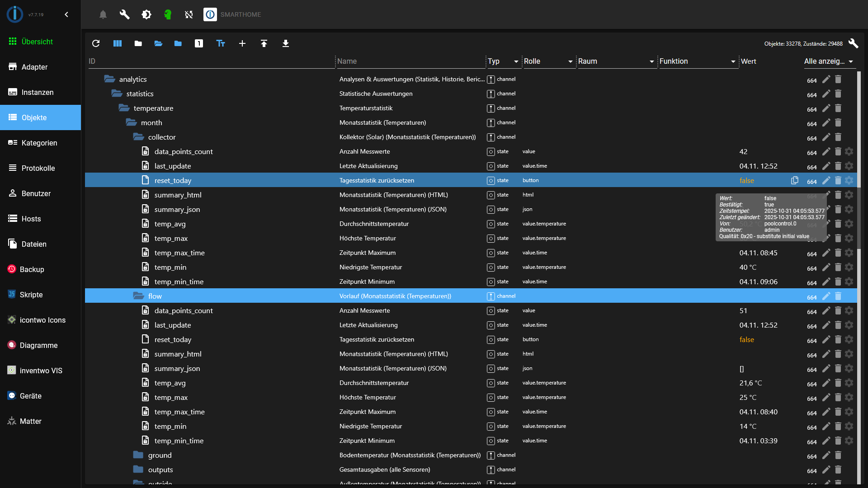
Task: Refresh the object list
Action: point(96,43)
